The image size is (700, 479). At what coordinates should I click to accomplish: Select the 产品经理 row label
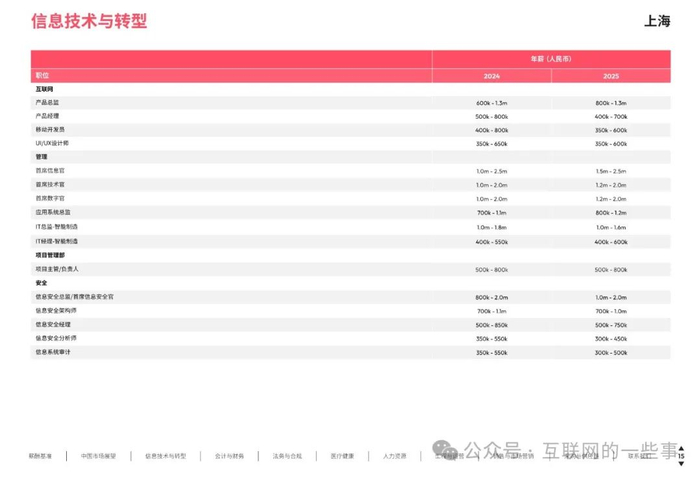pyautogui.click(x=47, y=116)
